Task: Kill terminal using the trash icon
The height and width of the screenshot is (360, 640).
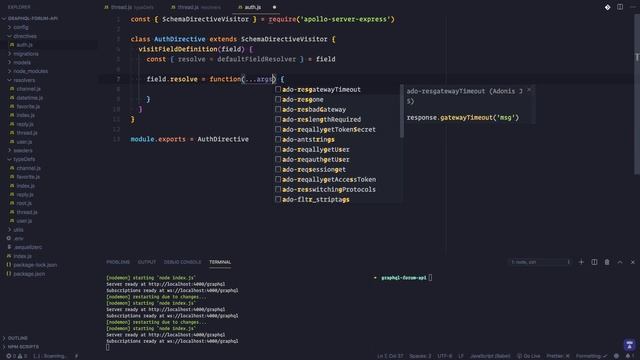Action: click(607, 262)
